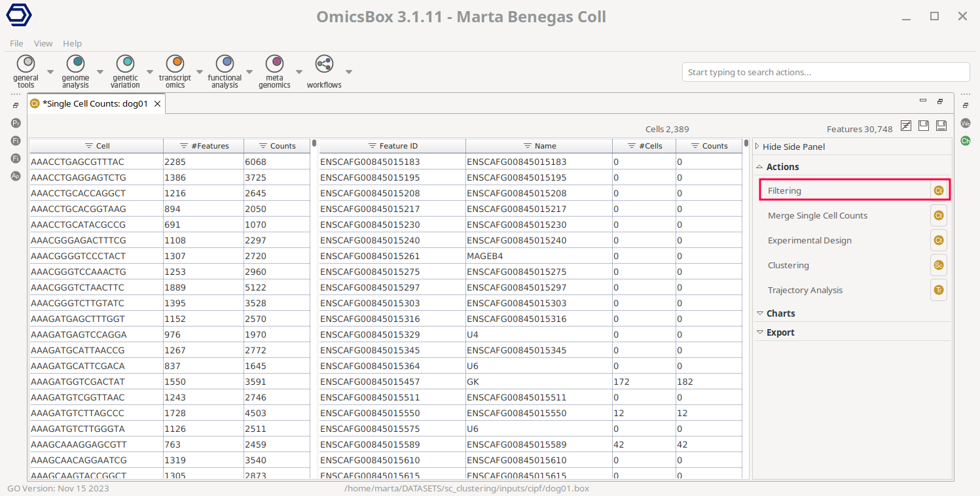Open the Pr view in left sidebar

pyautogui.click(x=16, y=123)
